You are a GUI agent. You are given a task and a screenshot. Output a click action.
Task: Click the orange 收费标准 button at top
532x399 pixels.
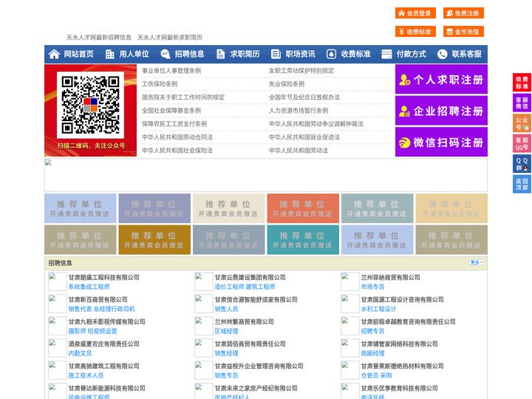415,32
